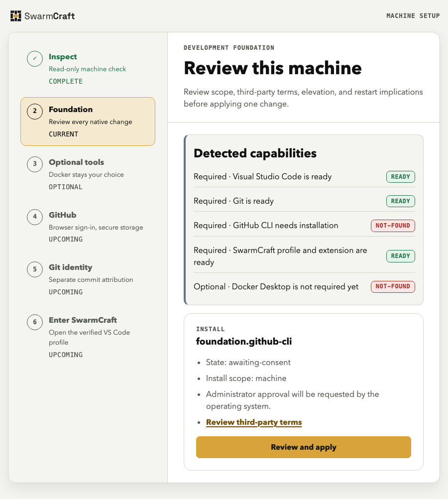Click 'Browser sign-in, secure storage' subtitle
This screenshot has height=499, width=448.
[96, 228]
